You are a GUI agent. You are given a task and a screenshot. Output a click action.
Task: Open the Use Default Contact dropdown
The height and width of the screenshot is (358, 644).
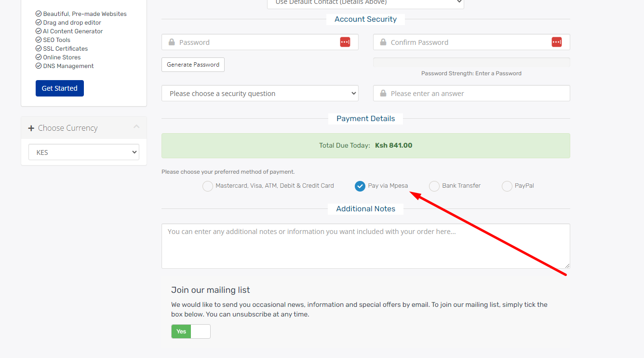tap(365, 3)
